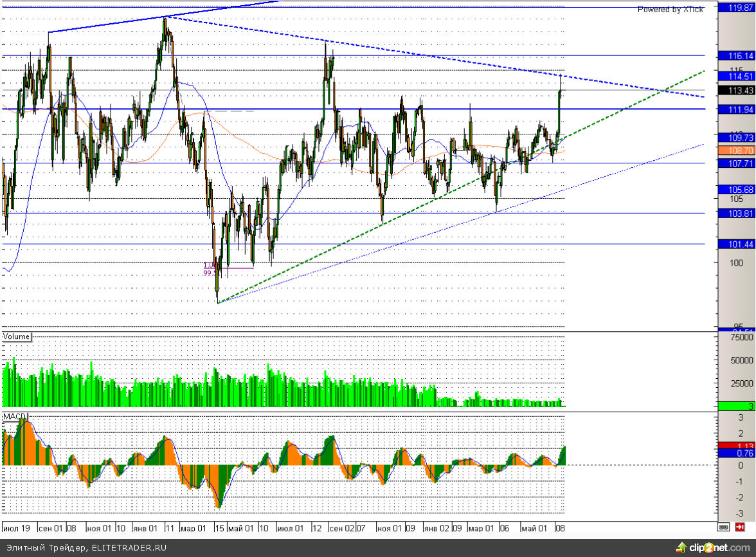Click the Powered by XTick text
This screenshot has width=756, height=557.
pyautogui.click(x=670, y=9)
